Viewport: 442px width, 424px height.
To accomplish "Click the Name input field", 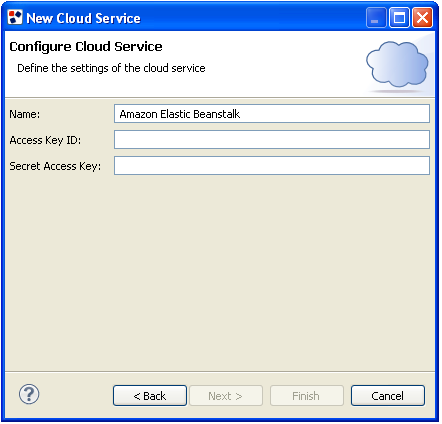I will pos(272,114).
